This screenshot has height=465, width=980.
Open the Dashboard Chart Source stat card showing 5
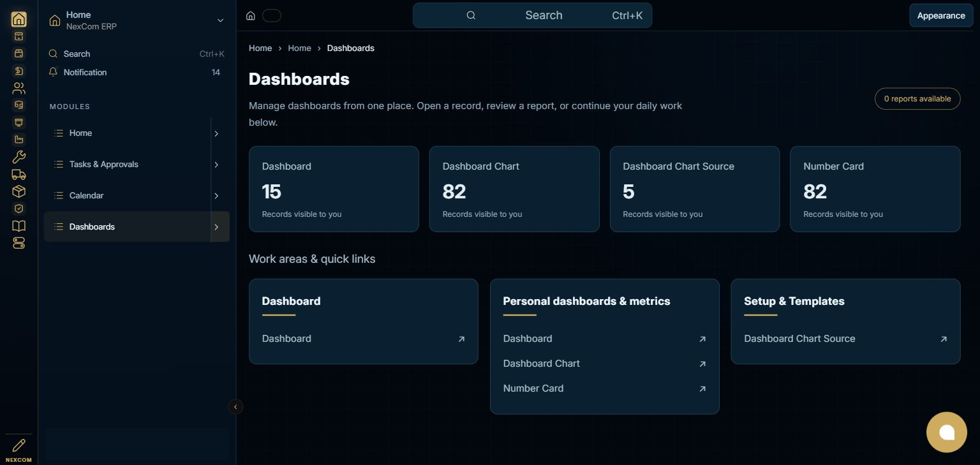[695, 189]
